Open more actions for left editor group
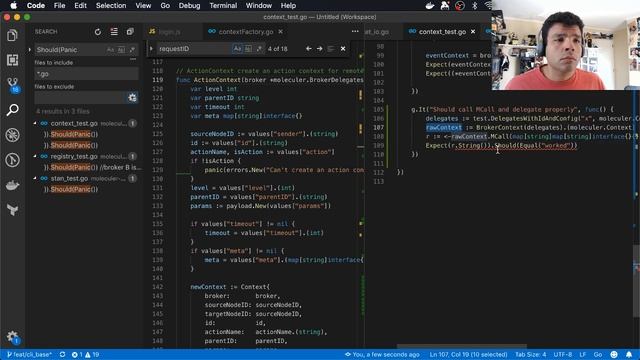The image size is (640, 360). coord(355,31)
